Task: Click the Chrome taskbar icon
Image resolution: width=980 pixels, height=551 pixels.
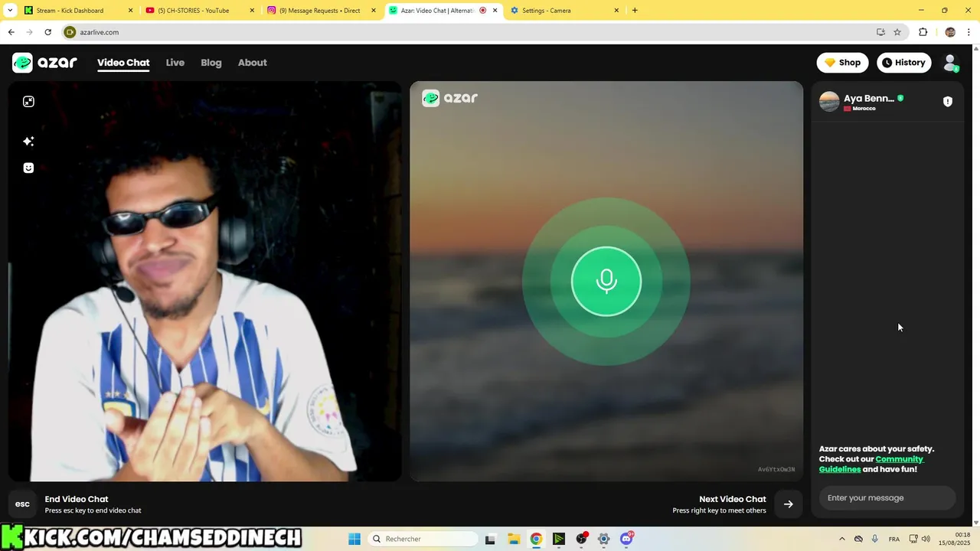Action: coord(536,539)
